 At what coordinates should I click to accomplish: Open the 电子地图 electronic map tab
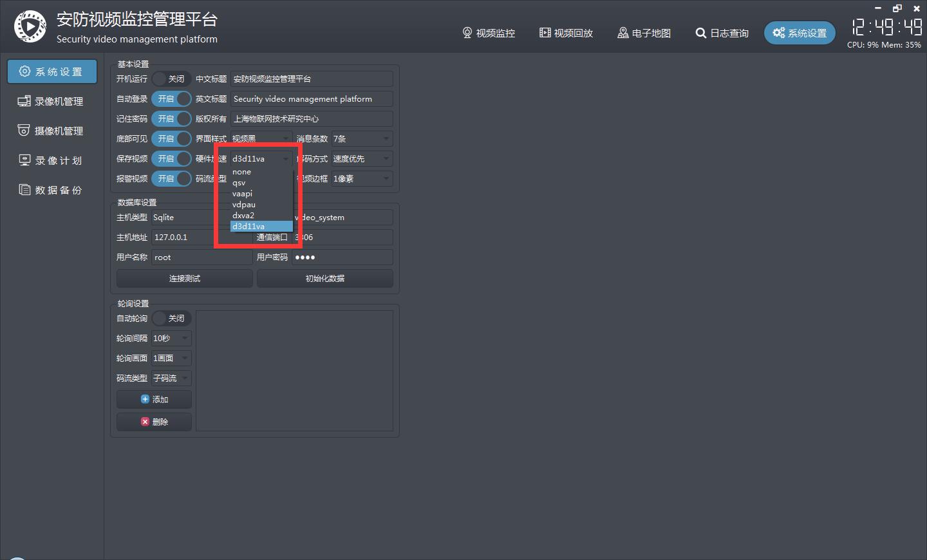coord(644,33)
